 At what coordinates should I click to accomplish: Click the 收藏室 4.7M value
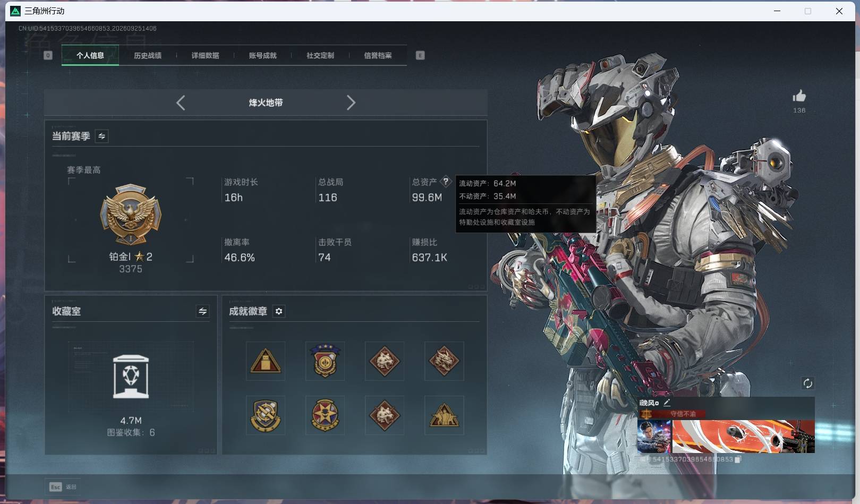pos(131,421)
